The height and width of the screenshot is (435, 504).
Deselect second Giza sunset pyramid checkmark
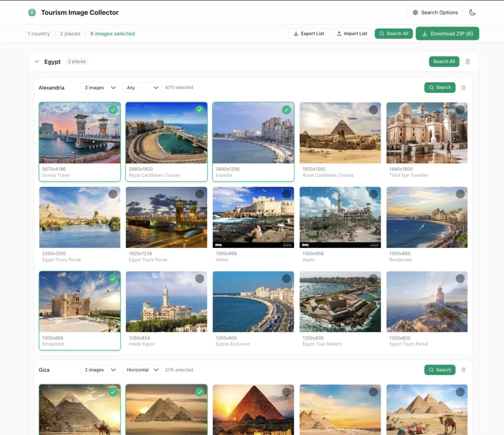click(200, 392)
